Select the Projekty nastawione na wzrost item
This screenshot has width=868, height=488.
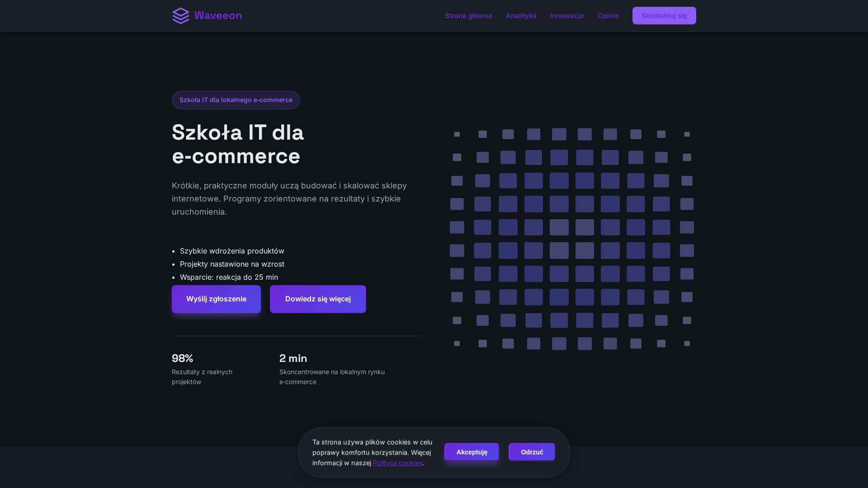tap(232, 264)
